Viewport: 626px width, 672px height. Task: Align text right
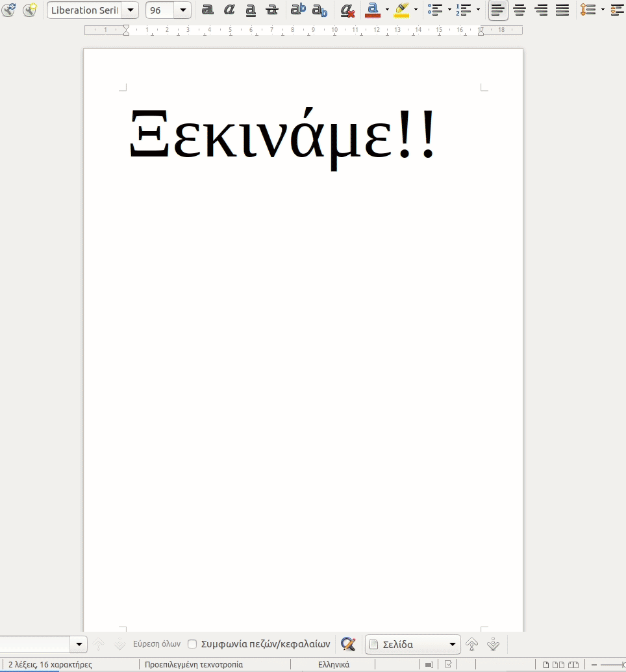click(542, 10)
